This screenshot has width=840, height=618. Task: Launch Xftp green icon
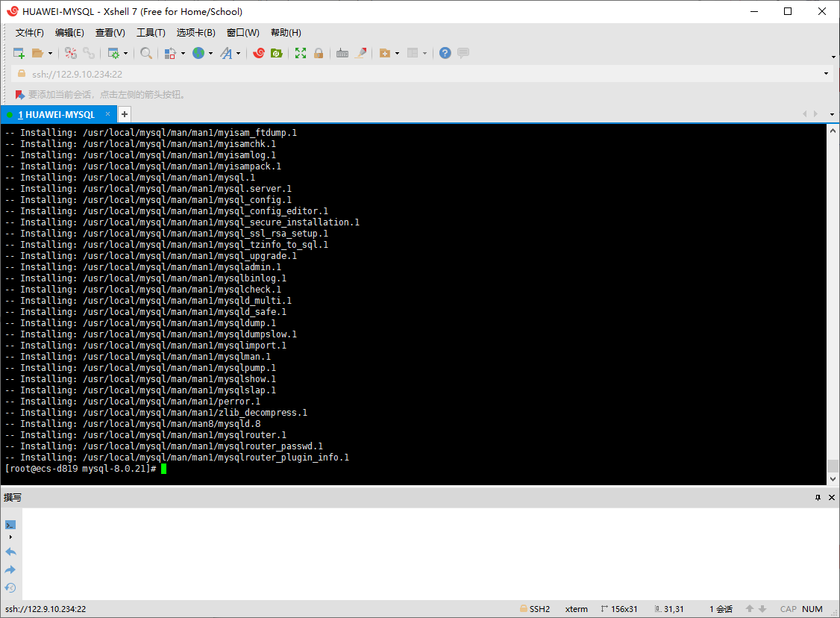(277, 53)
